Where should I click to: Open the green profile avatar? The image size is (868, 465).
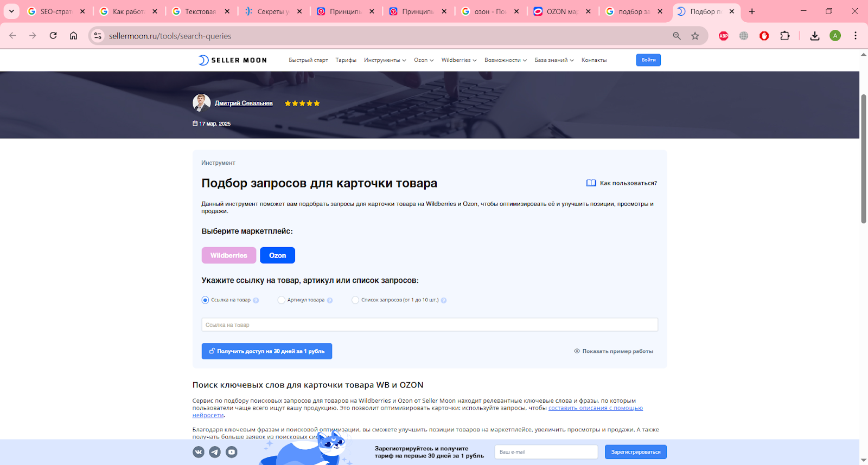835,36
